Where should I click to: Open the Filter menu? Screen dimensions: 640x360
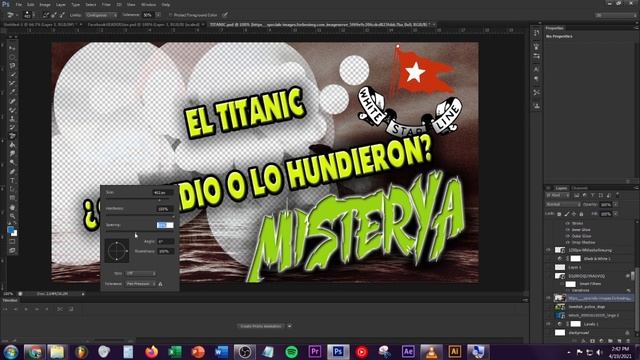pyautogui.click(x=106, y=4)
